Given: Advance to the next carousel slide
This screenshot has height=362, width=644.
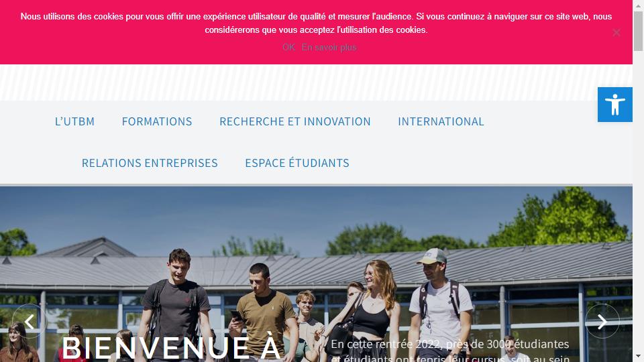Looking at the screenshot, I should click(602, 321).
